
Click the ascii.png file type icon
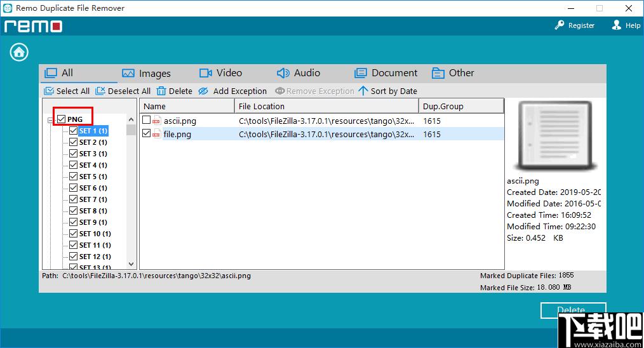coord(156,121)
